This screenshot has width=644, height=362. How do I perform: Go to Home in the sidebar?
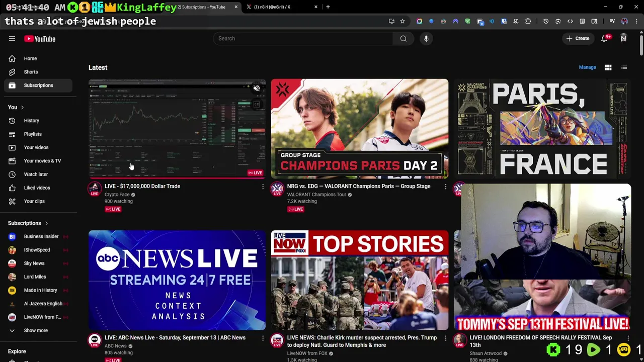pos(38,58)
